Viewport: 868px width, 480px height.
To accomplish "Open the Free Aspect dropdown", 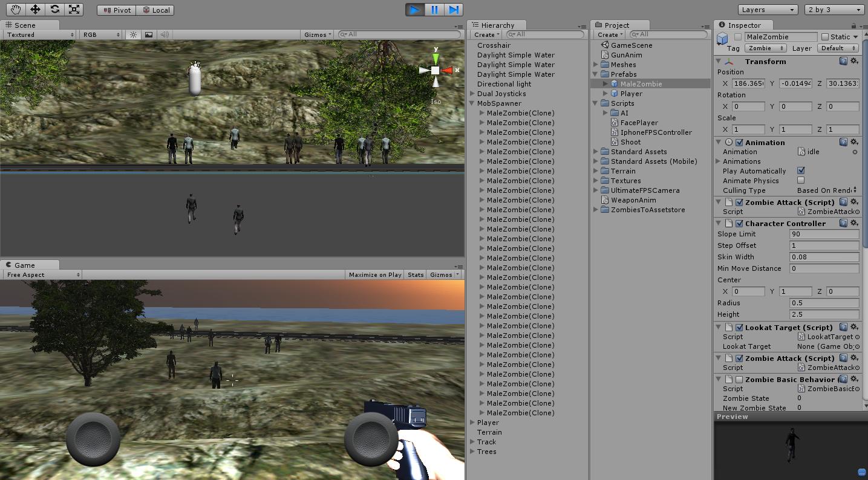I will tap(42, 274).
